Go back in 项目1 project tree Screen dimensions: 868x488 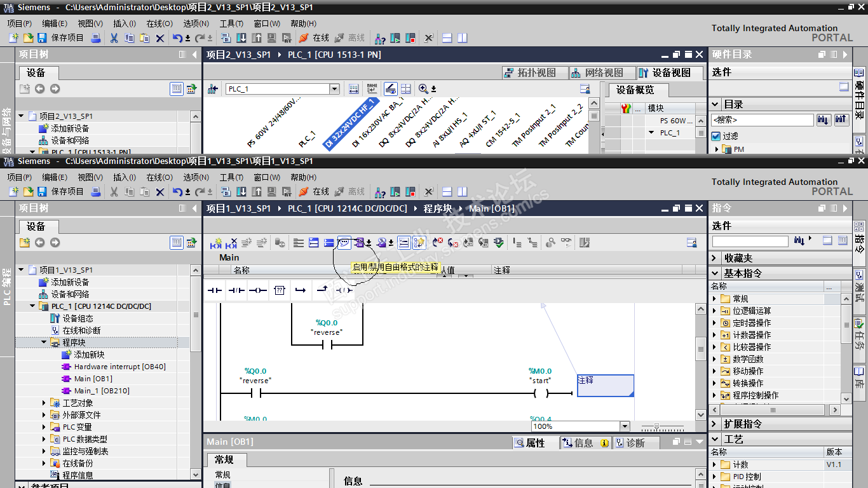pyautogui.click(x=40, y=243)
